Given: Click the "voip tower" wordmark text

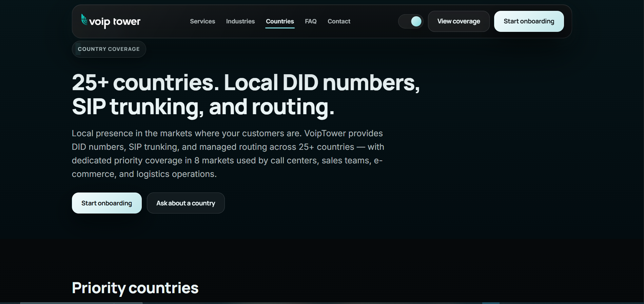Looking at the screenshot, I should [115, 22].
